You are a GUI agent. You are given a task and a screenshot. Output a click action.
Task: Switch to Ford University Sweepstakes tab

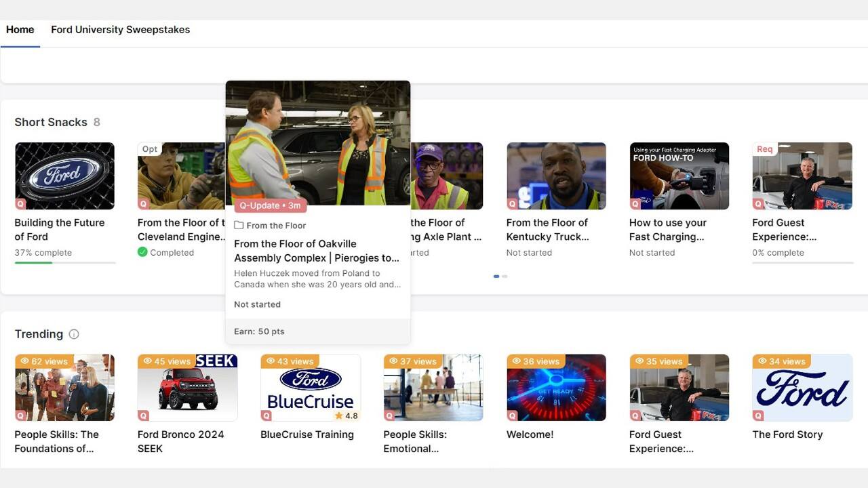pyautogui.click(x=121, y=30)
